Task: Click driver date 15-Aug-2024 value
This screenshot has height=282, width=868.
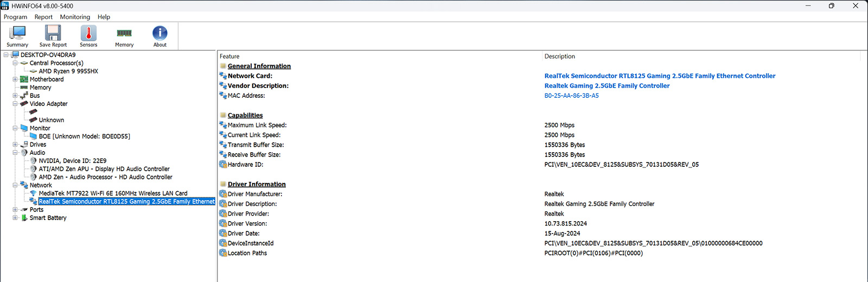Action: (x=562, y=234)
